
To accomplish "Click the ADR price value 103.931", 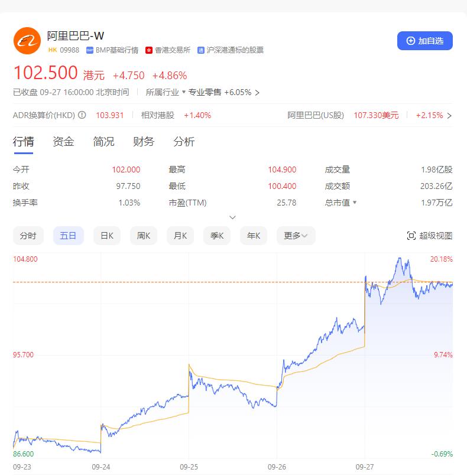I will [110, 115].
